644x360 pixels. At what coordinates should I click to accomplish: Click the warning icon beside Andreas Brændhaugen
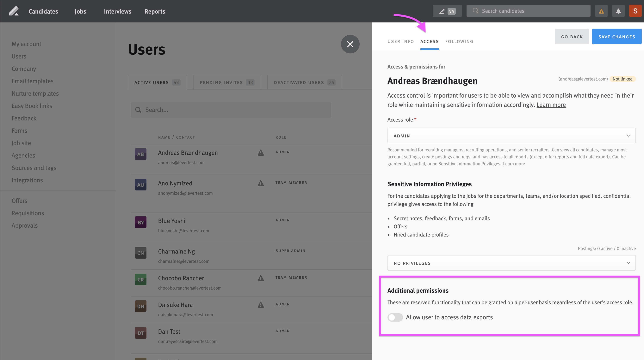click(x=261, y=153)
